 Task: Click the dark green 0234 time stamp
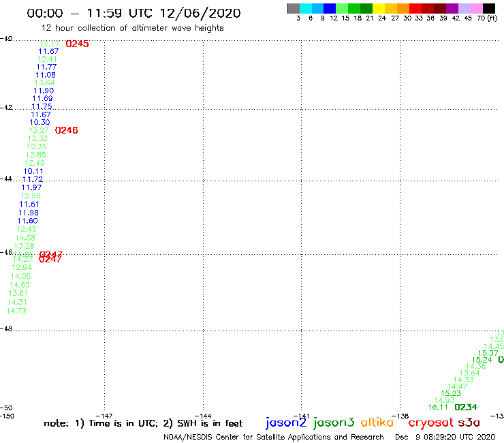click(x=466, y=408)
